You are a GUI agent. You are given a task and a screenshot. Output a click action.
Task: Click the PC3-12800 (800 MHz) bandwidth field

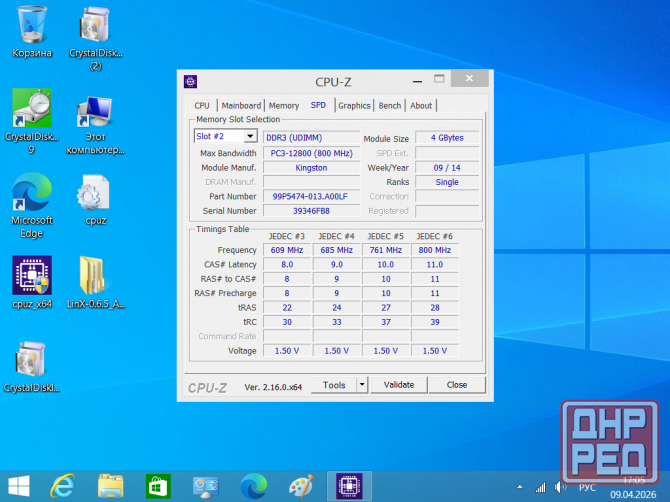coord(311,153)
